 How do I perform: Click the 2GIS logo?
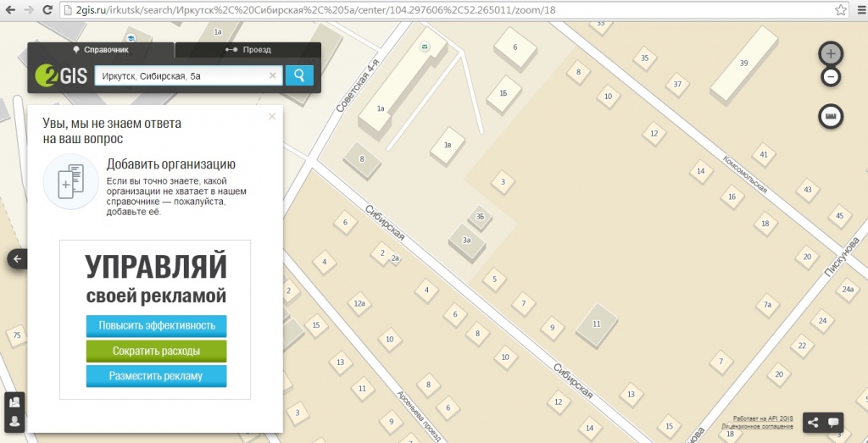[61, 75]
